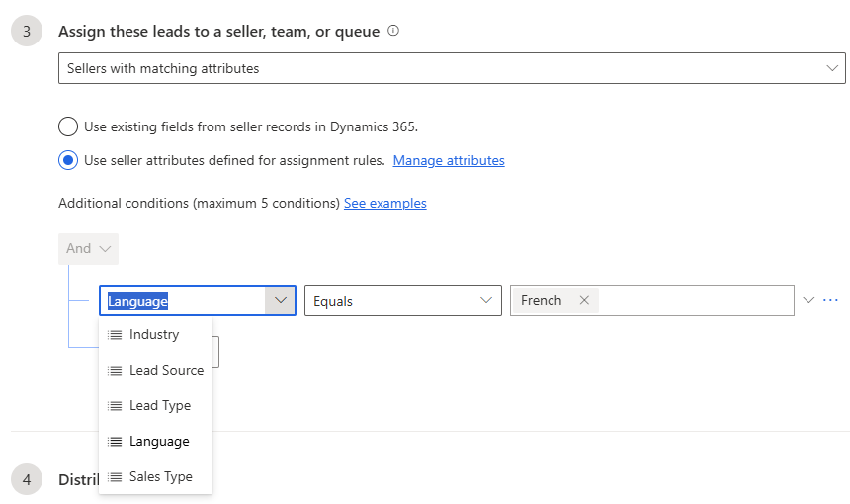
Task: Click the list icon next to Industry
Action: [x=115, y=335]
